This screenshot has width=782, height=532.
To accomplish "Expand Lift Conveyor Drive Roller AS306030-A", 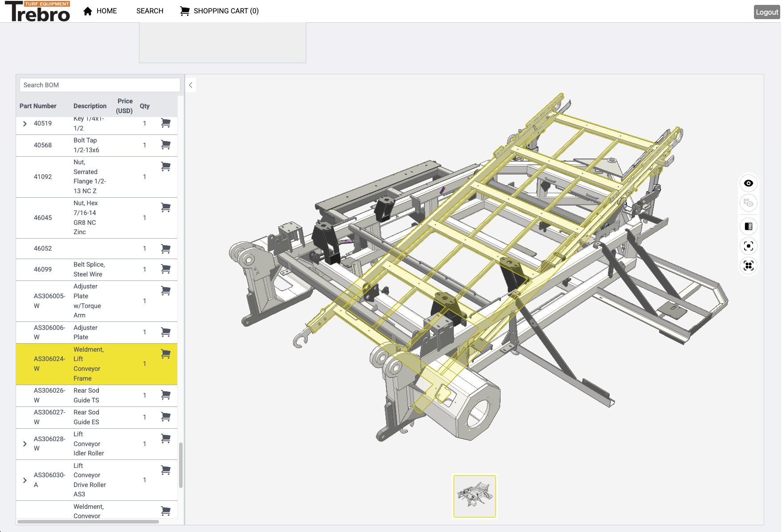I will 25,480.
